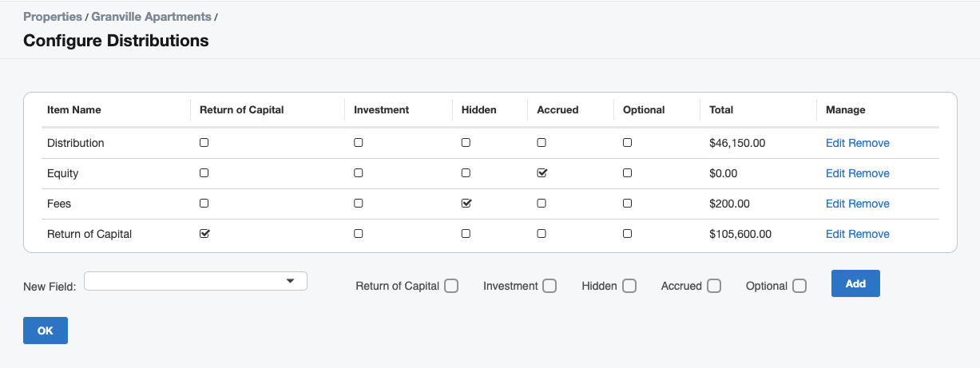This screenshot has height=368, width=980.
Task: Go to Properties breadcrumb link
Action: [x=53, y=17]
